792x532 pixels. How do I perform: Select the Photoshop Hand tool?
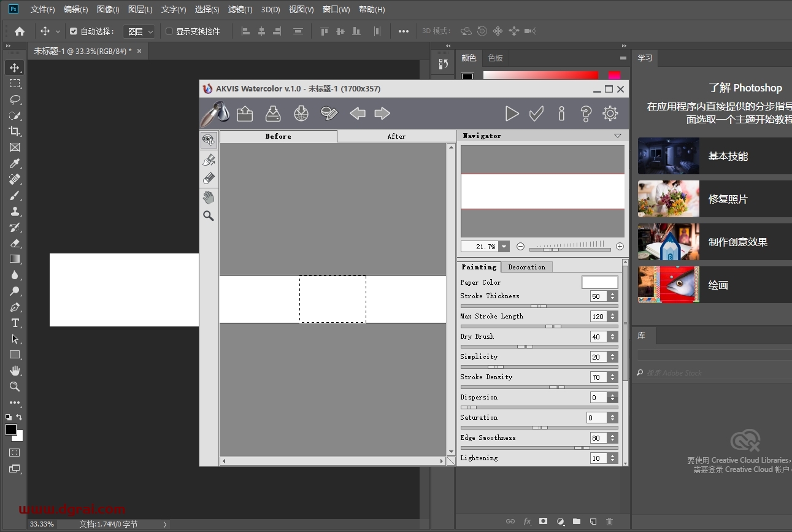pyautogui.click(x=15, y=371)
